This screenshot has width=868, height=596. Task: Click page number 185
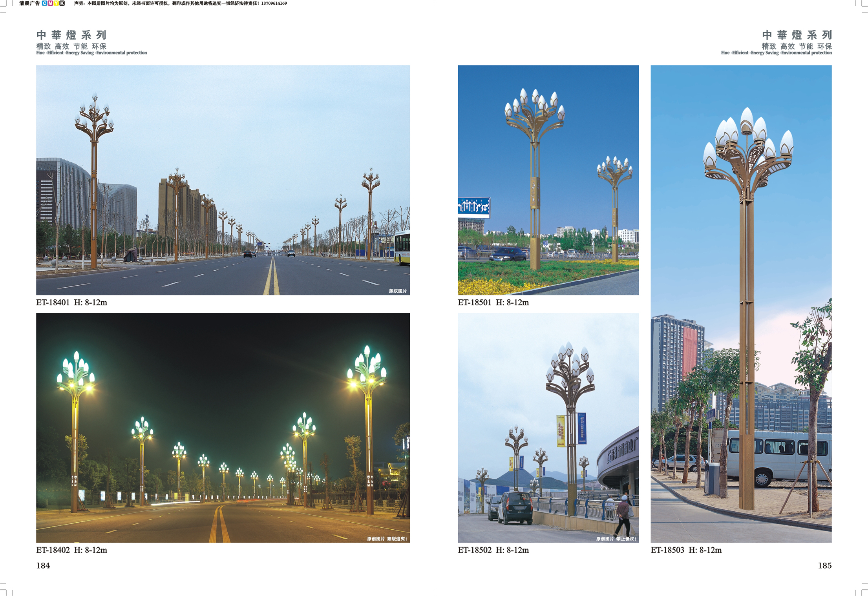tap(824, 565)
